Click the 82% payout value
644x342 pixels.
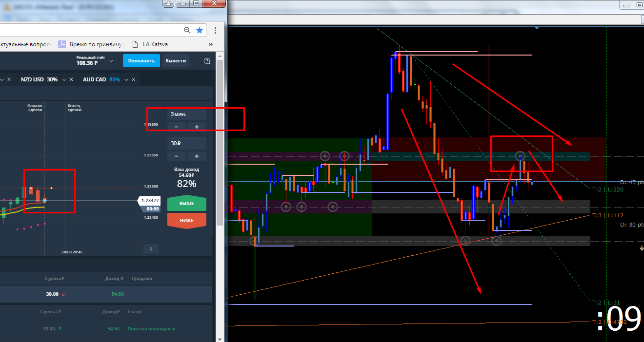tap(186, 184)
